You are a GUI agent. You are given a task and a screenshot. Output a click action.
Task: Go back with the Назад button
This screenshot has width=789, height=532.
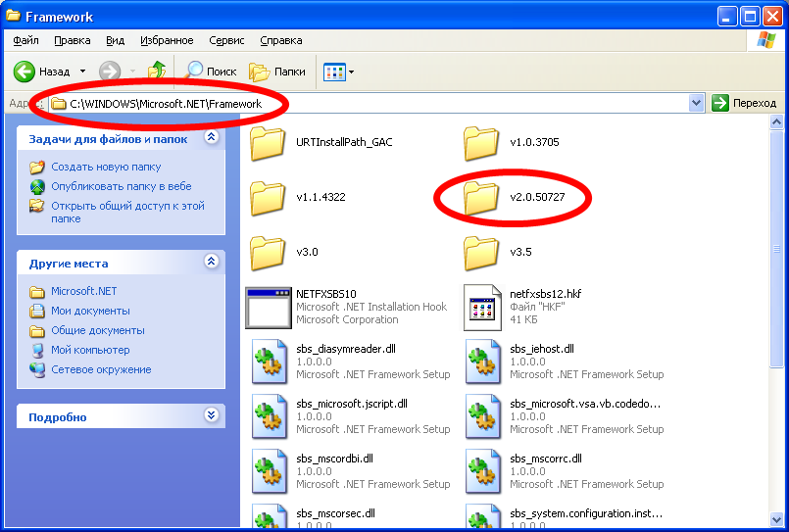point(41,72)
